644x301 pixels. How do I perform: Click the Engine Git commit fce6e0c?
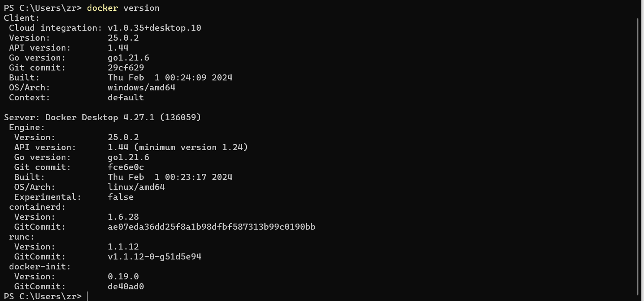[126, 167]
